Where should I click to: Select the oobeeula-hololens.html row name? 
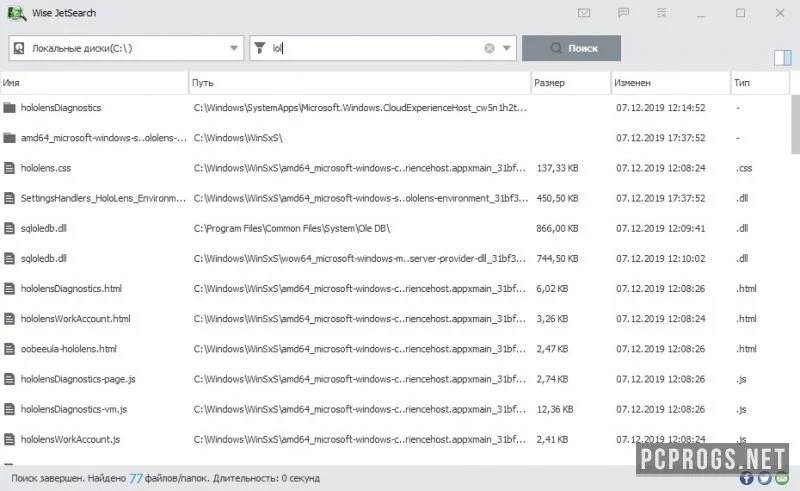pos(68,349)
